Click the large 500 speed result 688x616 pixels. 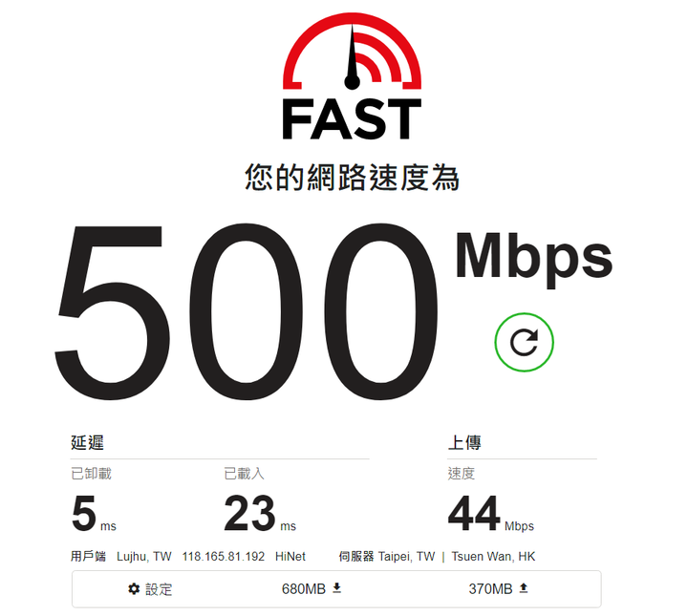pyautogui.click(x=246, y=311)
